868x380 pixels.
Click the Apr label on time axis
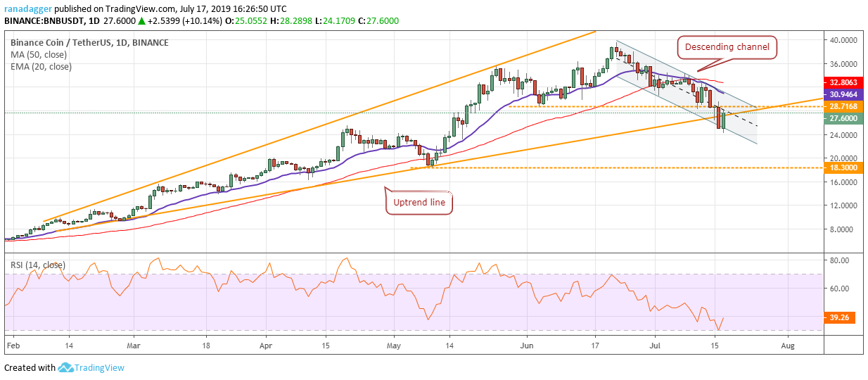pyautogui.click(x=266, y=346)
